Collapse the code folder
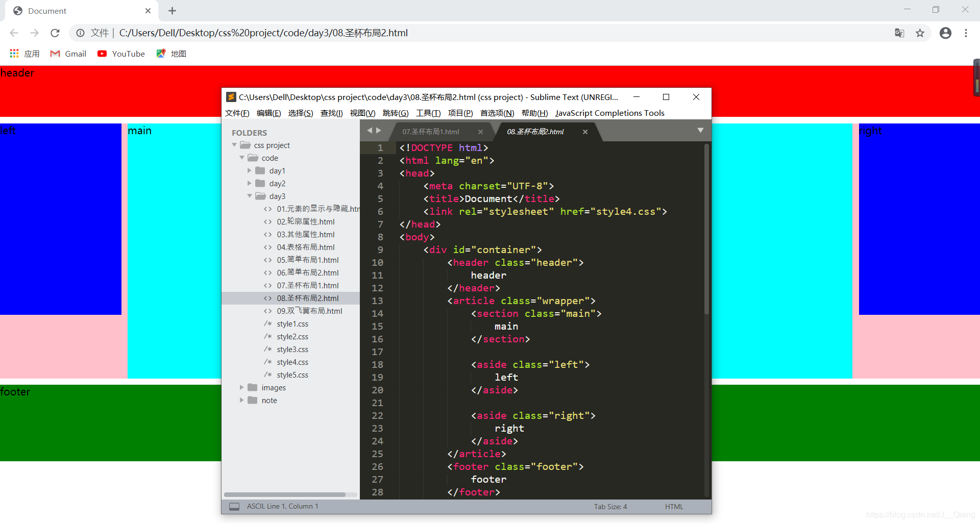This screenshot has width=980, height=524. (242, 158)
